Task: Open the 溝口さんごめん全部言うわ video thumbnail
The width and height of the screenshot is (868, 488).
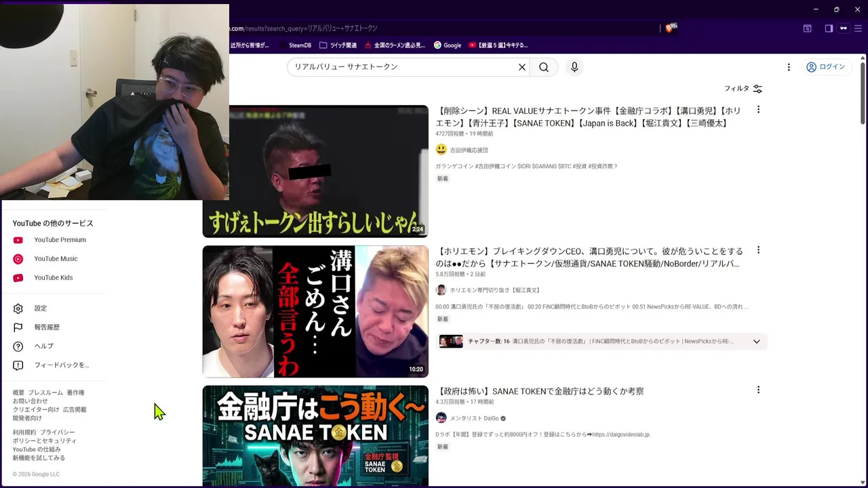Action: pyautogui.click(x=315, y=311)
